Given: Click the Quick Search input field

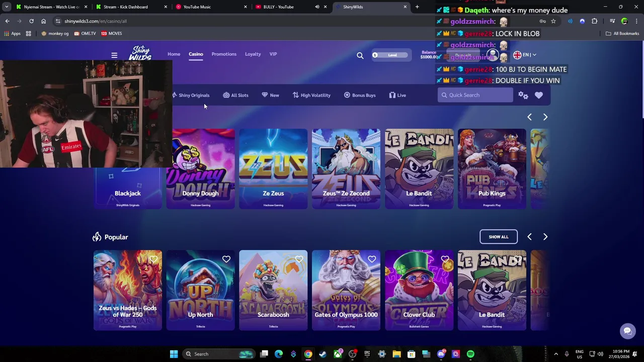Looking at the screenshot, I should point(475,95).
